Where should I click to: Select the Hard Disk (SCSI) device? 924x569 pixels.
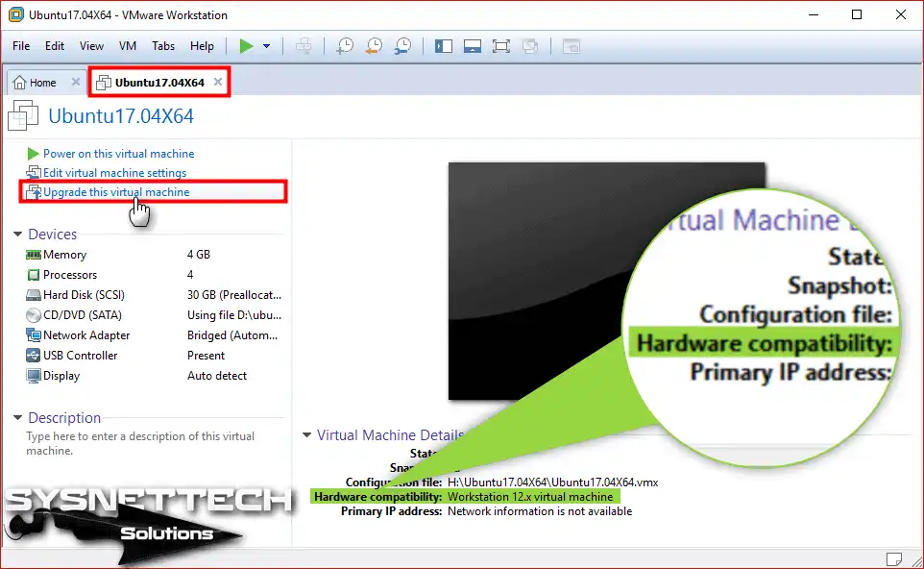click(155, 295)
